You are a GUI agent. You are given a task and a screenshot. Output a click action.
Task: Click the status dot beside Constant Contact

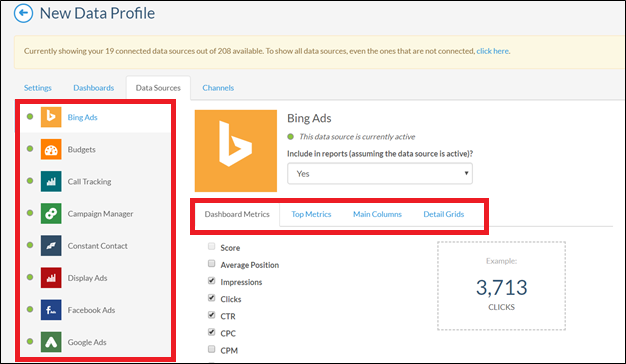30,245
